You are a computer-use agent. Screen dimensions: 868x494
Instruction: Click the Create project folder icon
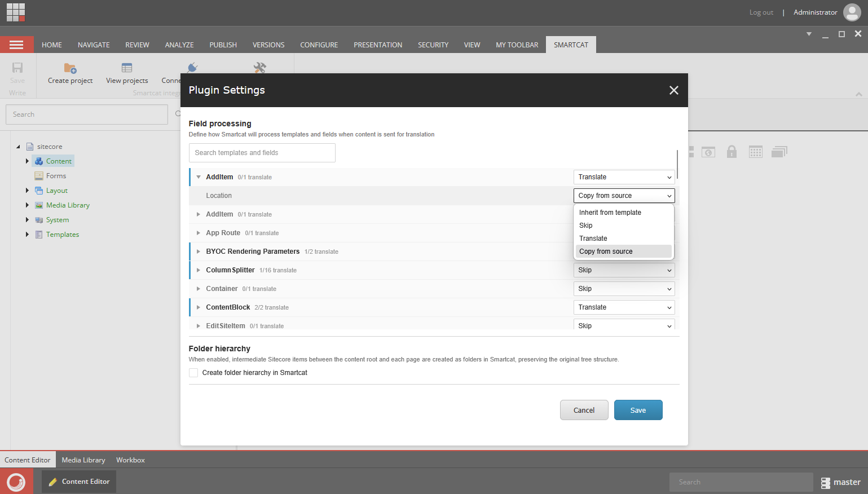click(70, 68)
